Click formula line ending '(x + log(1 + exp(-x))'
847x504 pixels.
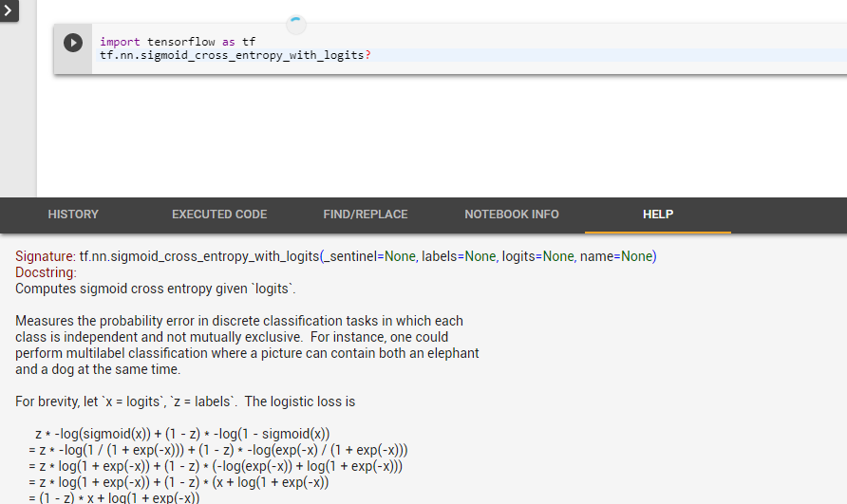(x=179, y=482)
